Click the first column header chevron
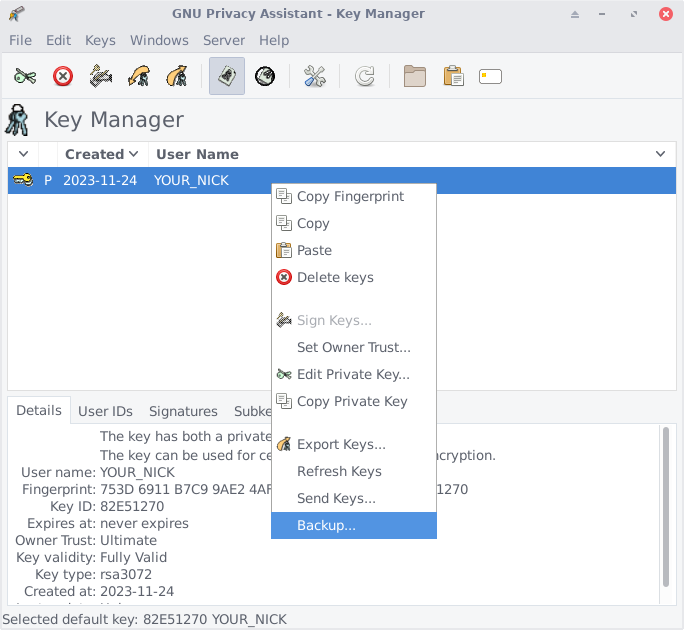Screen dimensions: 684x630 click(23, 154)
